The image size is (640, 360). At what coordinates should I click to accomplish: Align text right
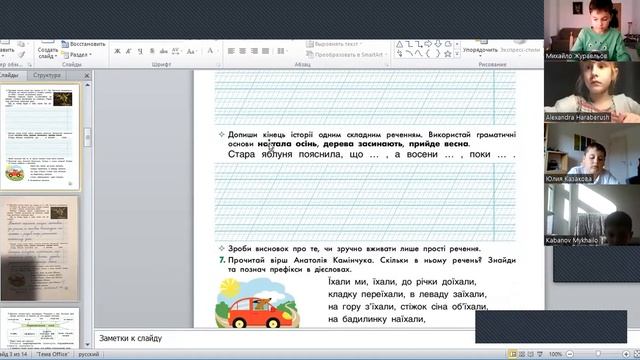(x=254, y=51)
